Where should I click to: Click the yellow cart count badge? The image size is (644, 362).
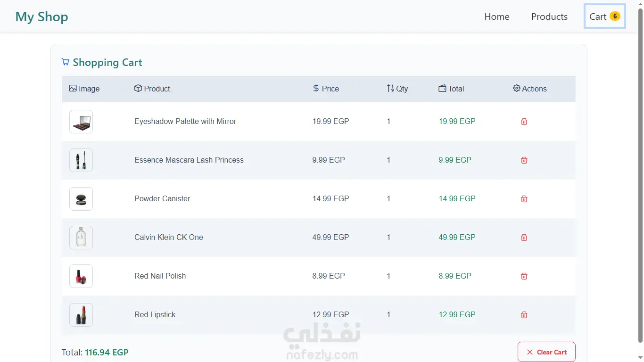click(x=615, y=16)
